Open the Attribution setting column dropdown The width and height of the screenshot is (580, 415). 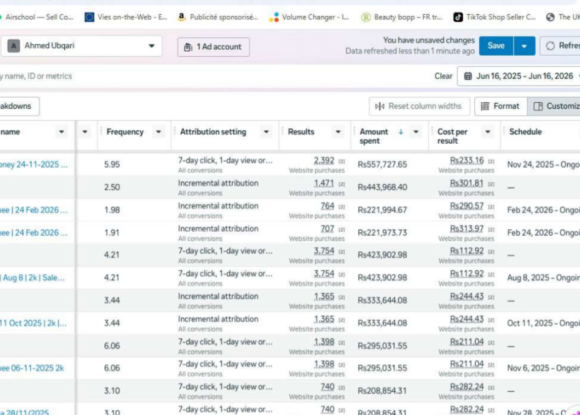[x=266, y=132]
